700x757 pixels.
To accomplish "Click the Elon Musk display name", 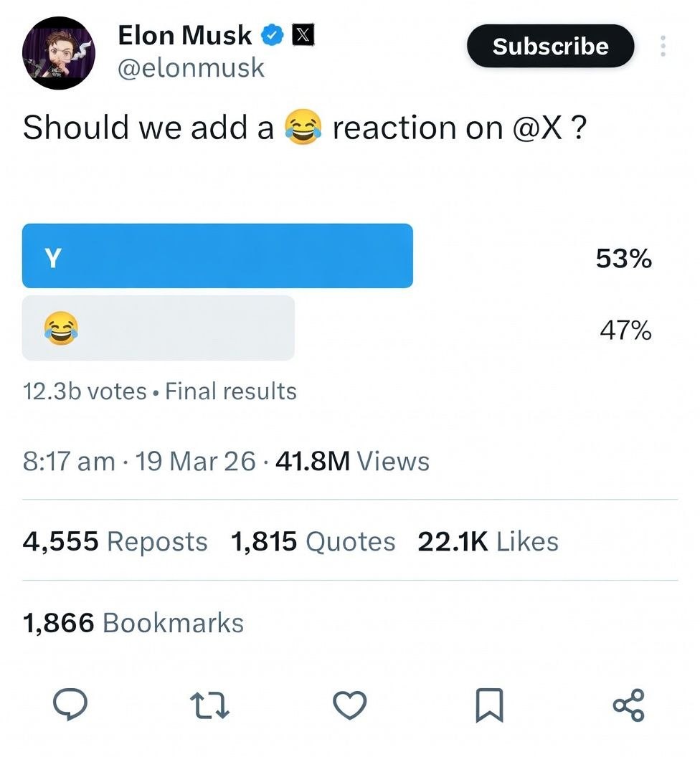I will click(x=185, y=35).
